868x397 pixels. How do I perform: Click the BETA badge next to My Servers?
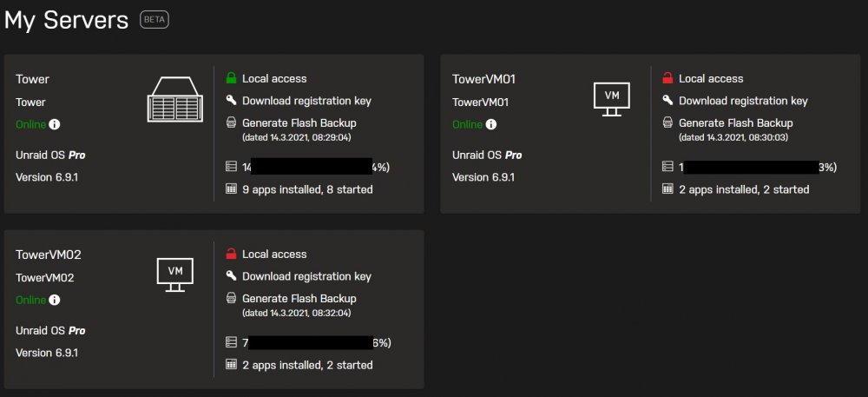point(154,20)
